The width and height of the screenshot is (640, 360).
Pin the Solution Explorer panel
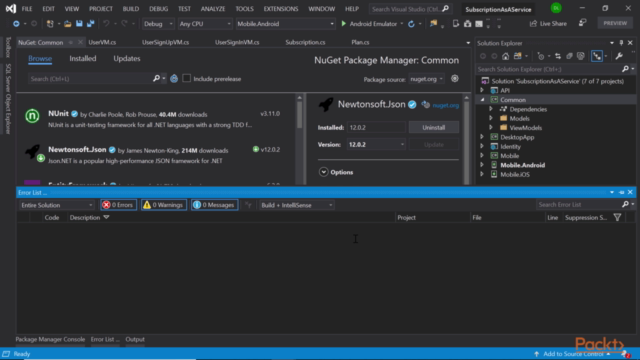(621, 43)
